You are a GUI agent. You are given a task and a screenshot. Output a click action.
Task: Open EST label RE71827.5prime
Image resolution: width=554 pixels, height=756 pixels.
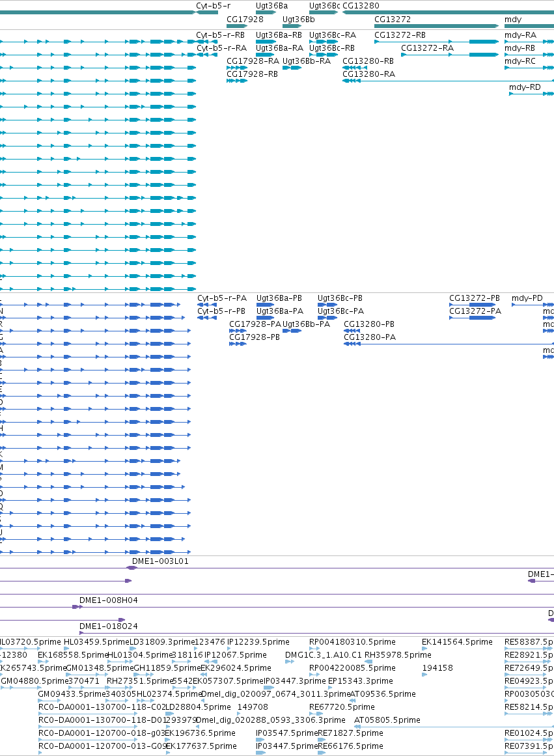click(x=350, y=733)
